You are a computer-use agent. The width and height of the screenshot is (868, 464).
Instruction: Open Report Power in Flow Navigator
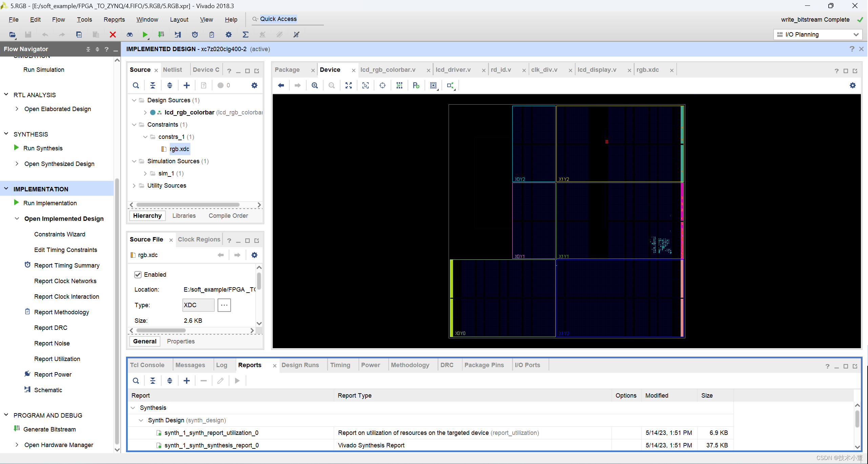click(x=53, y=375)
